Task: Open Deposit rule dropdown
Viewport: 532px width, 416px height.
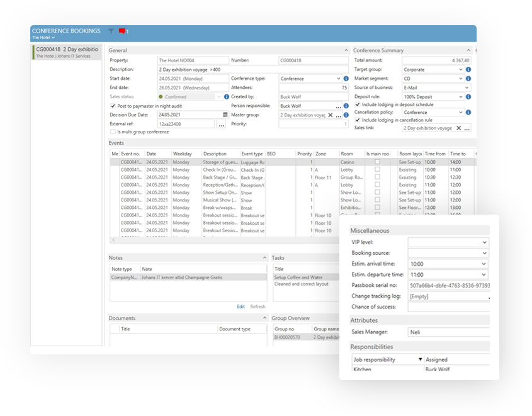Action: point(461,97)
